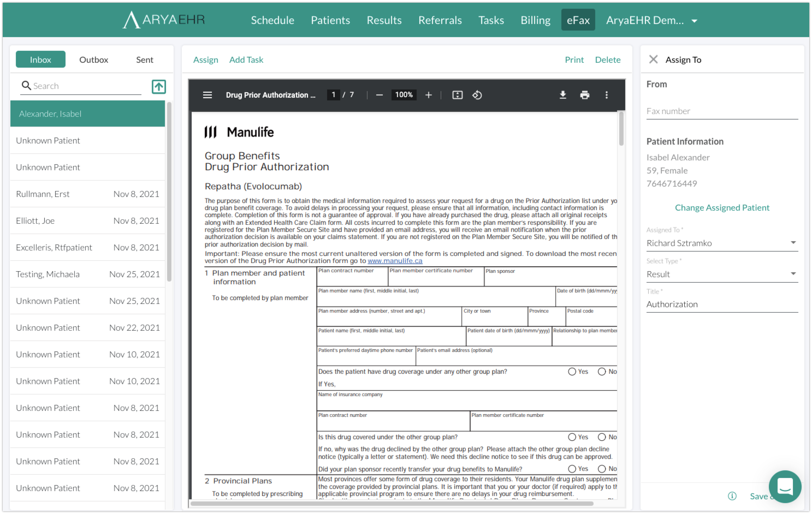Open the PDF viewer sidebar menu icon
812x514 pixels.
click(208, 95)
